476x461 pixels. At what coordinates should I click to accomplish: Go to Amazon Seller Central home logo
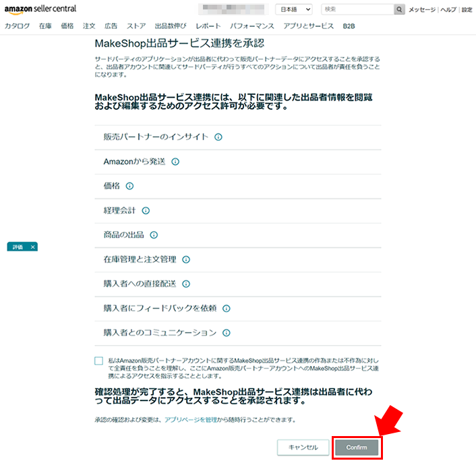click(40, 9)
